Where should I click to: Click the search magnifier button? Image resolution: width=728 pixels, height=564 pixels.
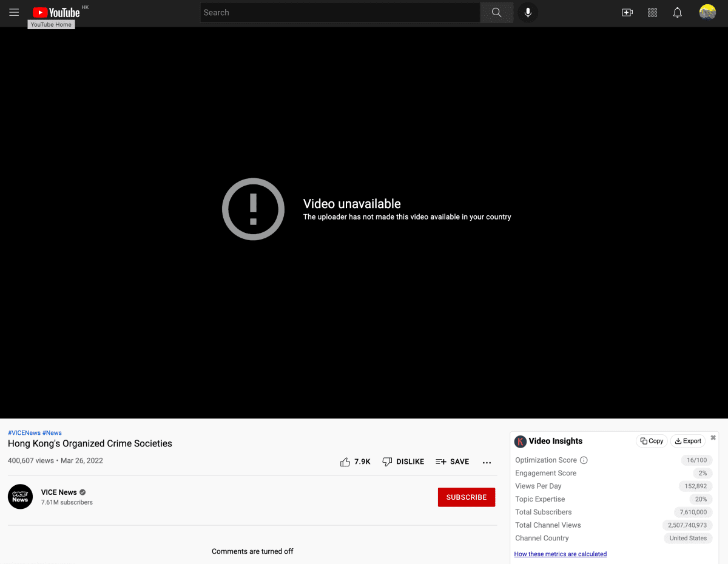pos(496,12)
